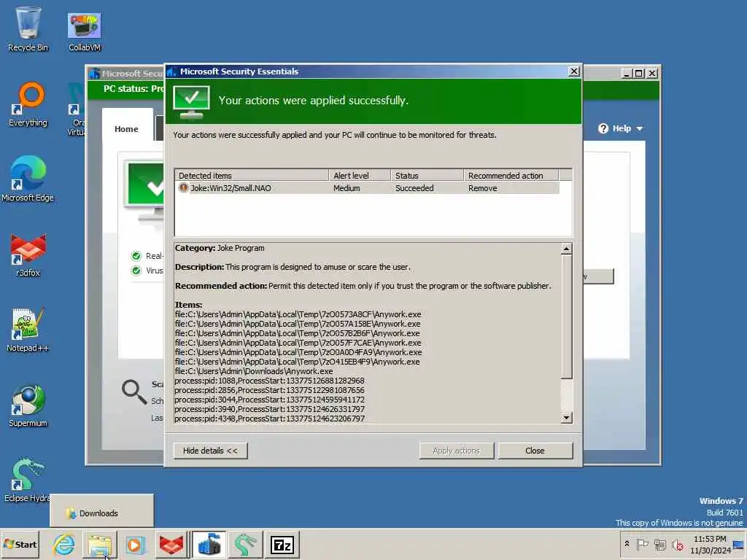747x560 pixels.
Task: Show hidden tray icons arrow
Action: click(x=627, y=544)
